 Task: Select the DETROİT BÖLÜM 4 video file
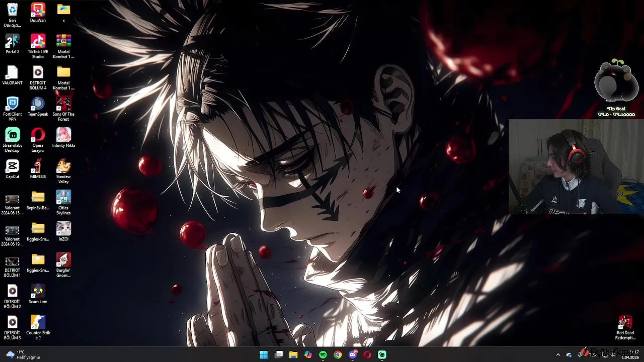click(38, 78)
